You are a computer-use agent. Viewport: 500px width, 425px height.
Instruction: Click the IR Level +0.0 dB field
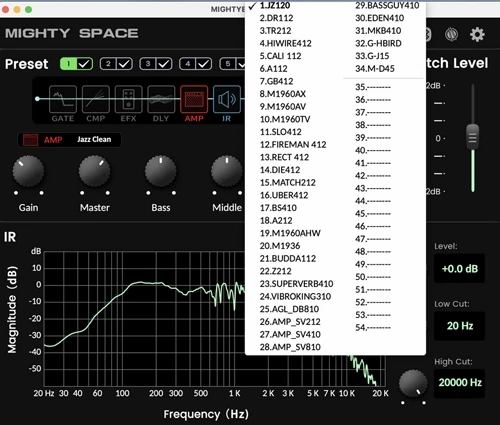tap(459, 269)
